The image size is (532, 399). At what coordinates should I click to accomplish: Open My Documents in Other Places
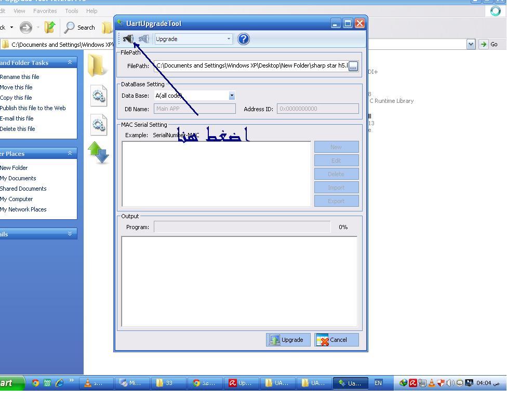pos(18,178)
